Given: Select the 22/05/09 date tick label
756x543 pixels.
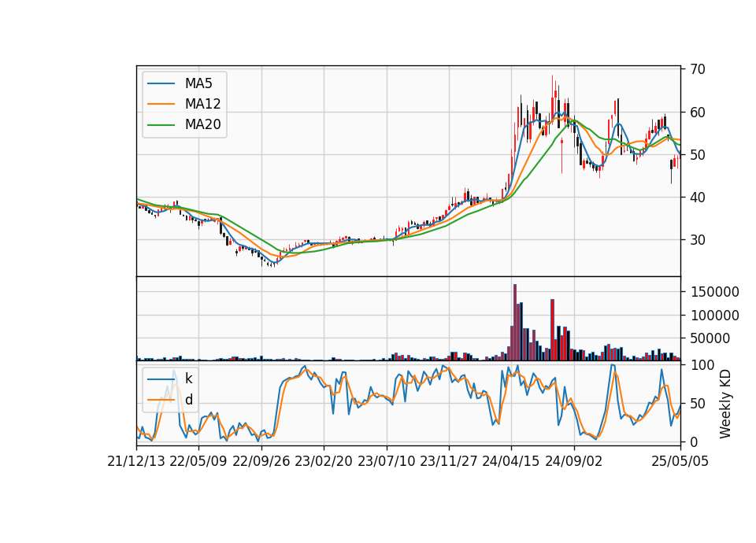Looking at the screenshot, I should [198, 461].
